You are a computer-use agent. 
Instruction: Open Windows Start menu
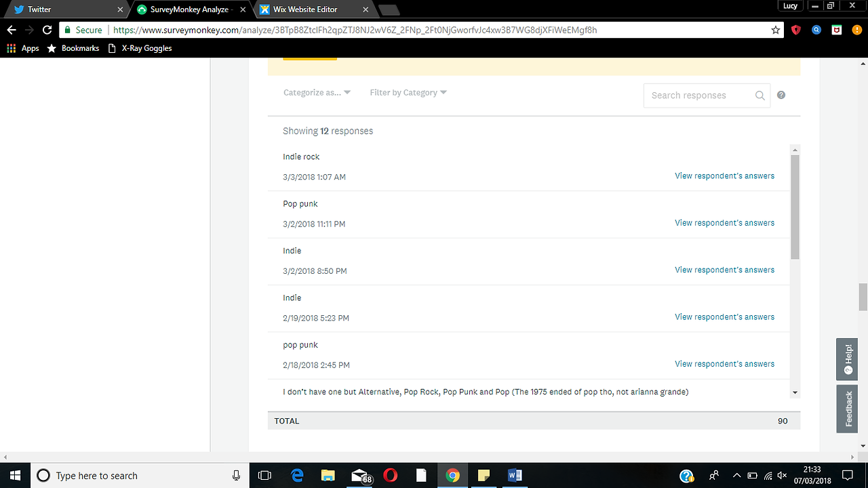14,475
